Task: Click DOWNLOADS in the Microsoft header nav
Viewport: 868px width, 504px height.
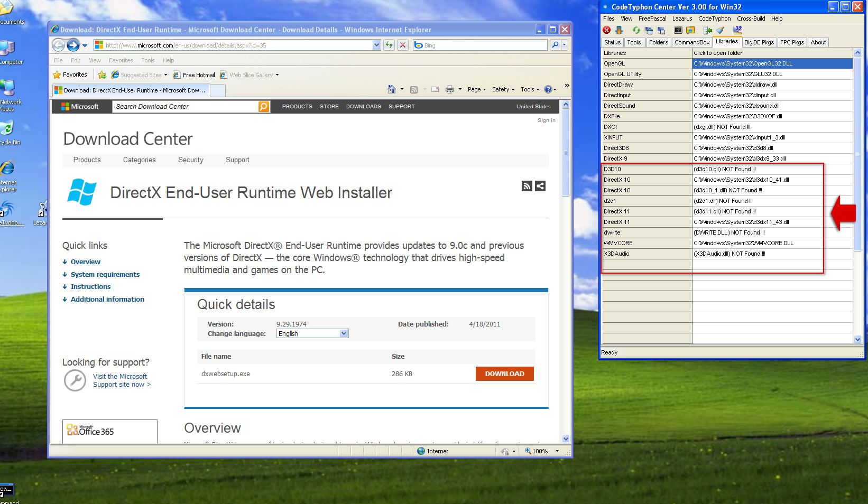Action: coord(363,107)
